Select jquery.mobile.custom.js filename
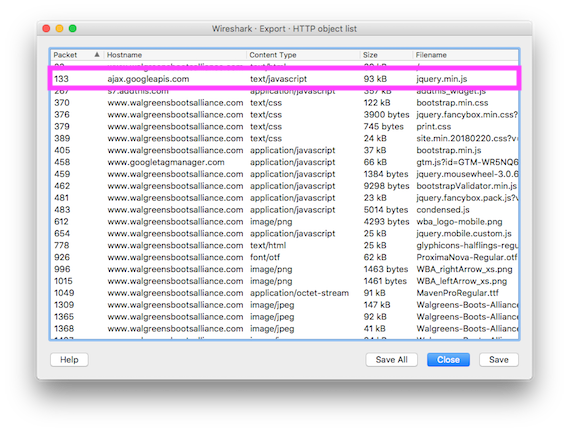The width and height of the screenshot is (569, 432). click(x=464, y=233)
